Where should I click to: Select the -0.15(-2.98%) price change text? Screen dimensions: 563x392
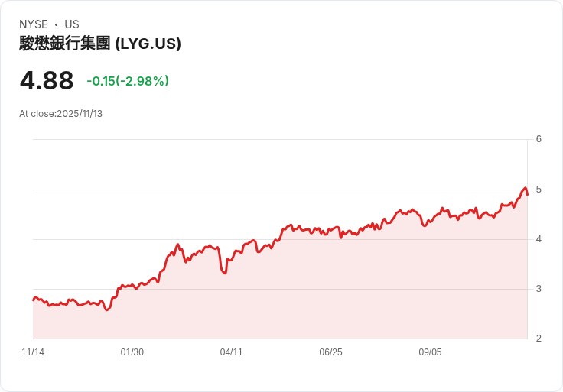128,81
